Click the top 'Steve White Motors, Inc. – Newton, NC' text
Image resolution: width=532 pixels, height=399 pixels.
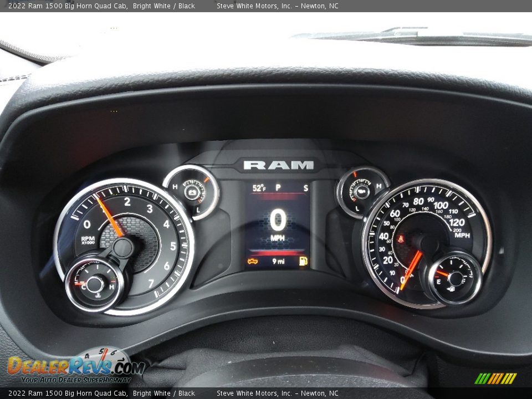click(278, 6)
